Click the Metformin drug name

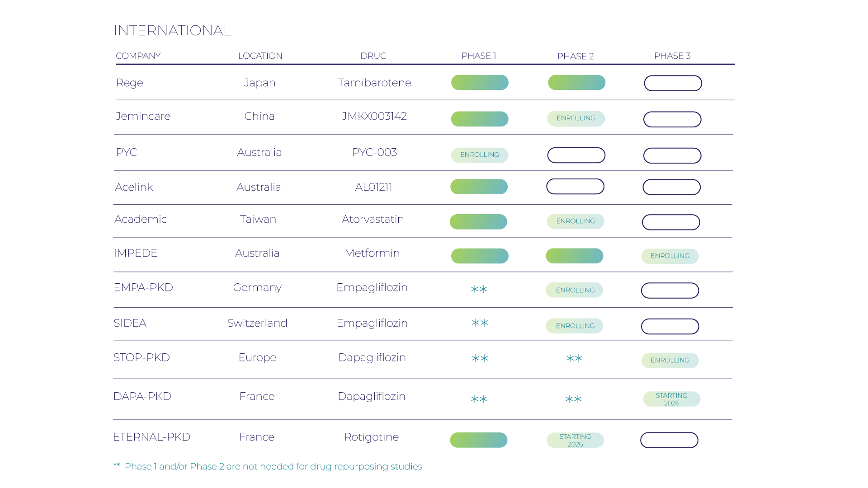pyautogui.click(x=372, y=253)
